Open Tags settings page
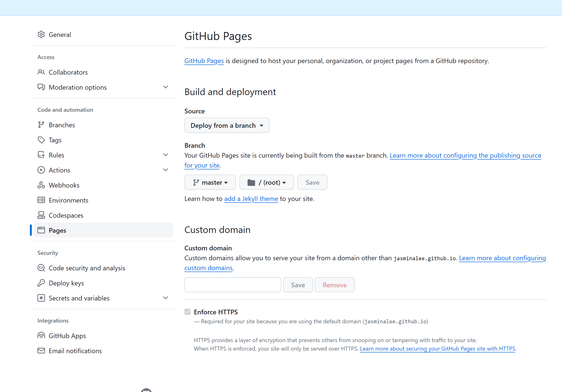Screen dimensions: 562x392 click(103, 140)
